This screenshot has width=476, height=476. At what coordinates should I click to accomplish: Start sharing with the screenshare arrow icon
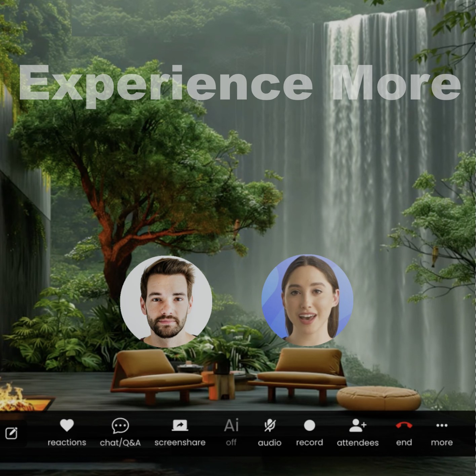(180, 426)
